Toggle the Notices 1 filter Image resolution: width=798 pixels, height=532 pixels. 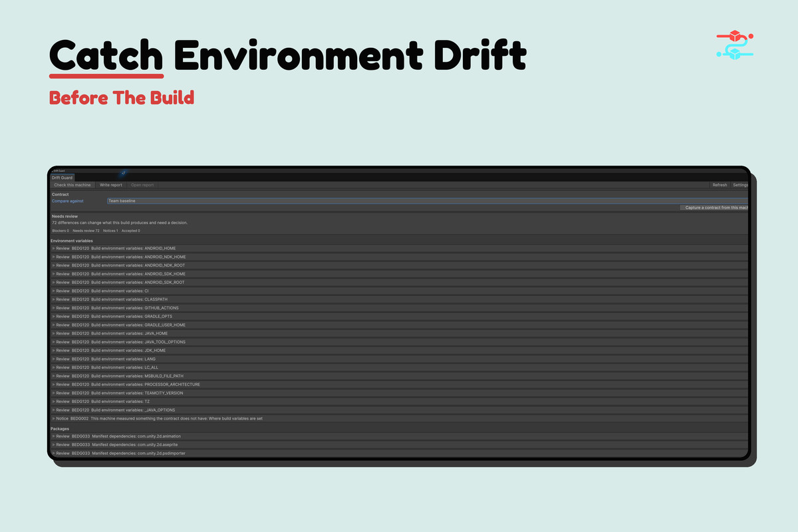(x=110, y=231)
